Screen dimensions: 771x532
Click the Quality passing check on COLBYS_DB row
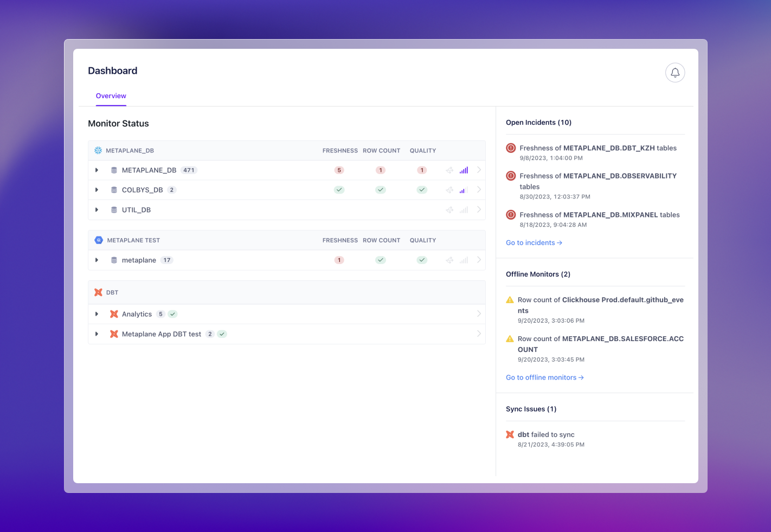pyautogui.click(x=422, y=190)
